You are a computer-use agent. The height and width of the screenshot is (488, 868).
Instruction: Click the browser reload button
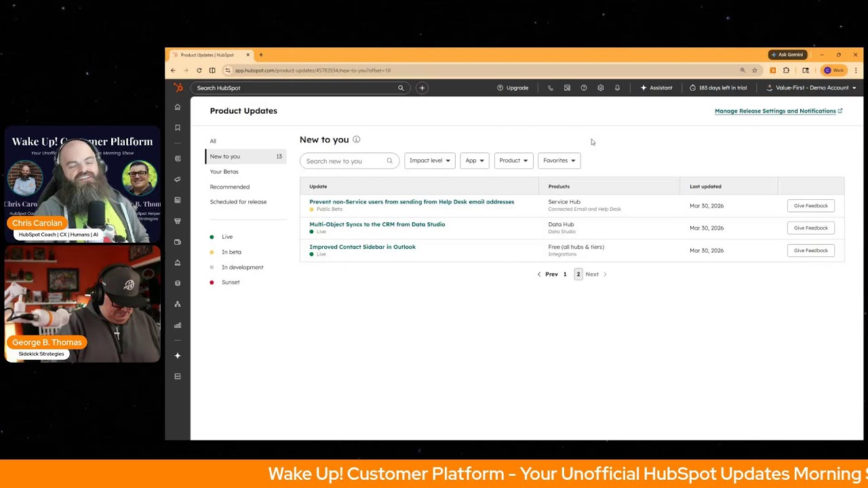click(x=199, y=70)
